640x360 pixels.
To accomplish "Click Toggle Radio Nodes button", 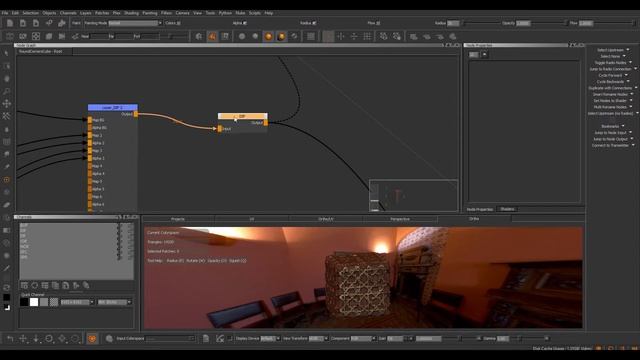I will click(x=610, y=63).
